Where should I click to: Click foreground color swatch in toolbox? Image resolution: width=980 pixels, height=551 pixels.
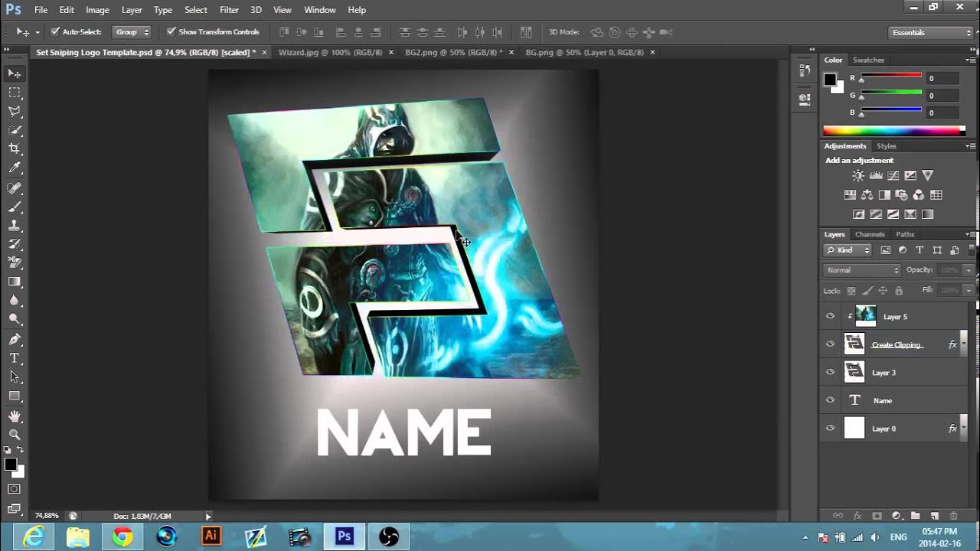10,465
